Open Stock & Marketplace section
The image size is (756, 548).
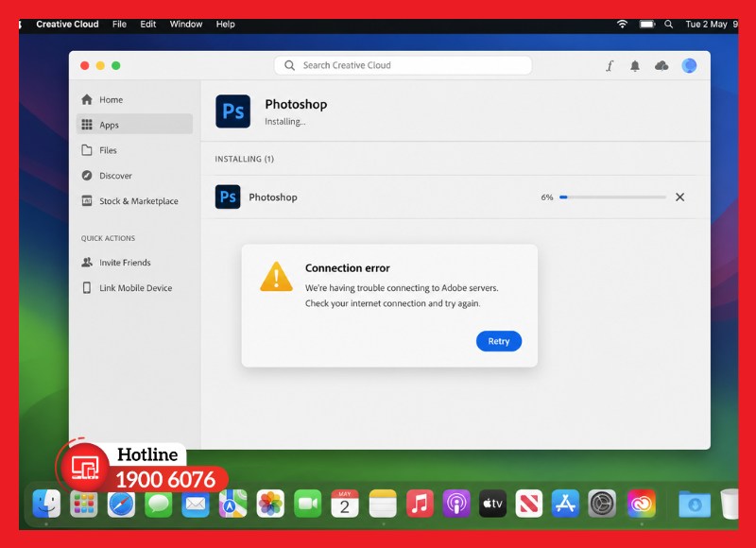pyautogui.click(x=134, y=201)
